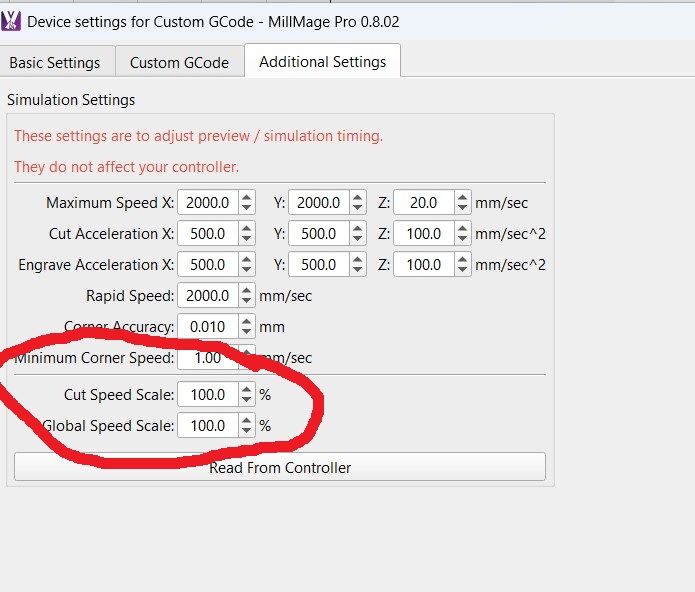Increase Engrave Acceleration X value

pyautogui.click(x=246, y=259)
